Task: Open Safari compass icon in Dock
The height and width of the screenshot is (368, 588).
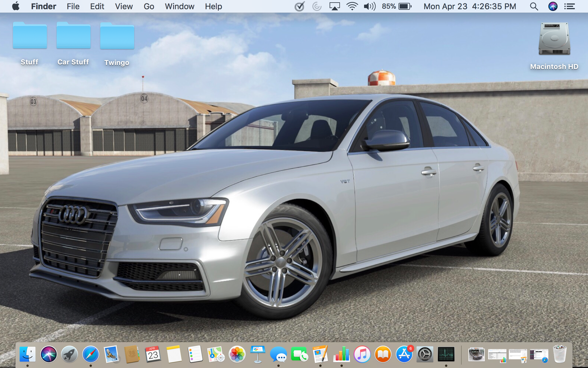Action: tap(90, 354)
